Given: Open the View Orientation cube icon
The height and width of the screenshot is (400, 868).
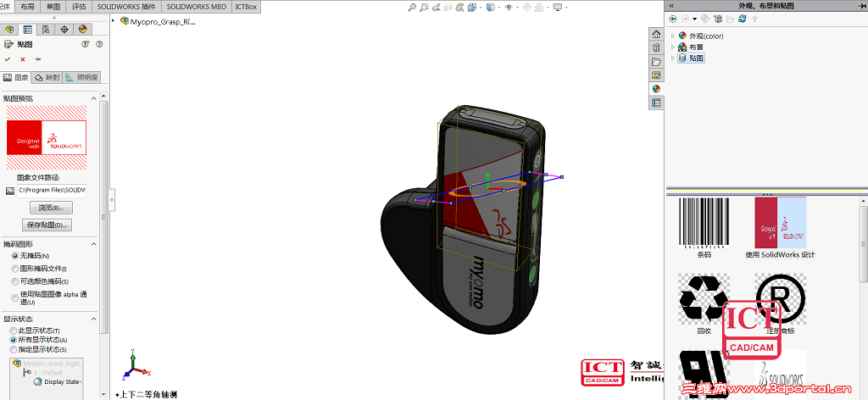Looking at the screenshot, I should tap(472, 8).
